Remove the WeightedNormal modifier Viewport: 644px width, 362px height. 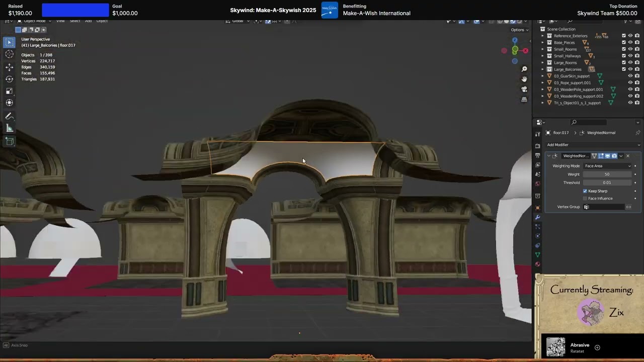pos(627,156)
